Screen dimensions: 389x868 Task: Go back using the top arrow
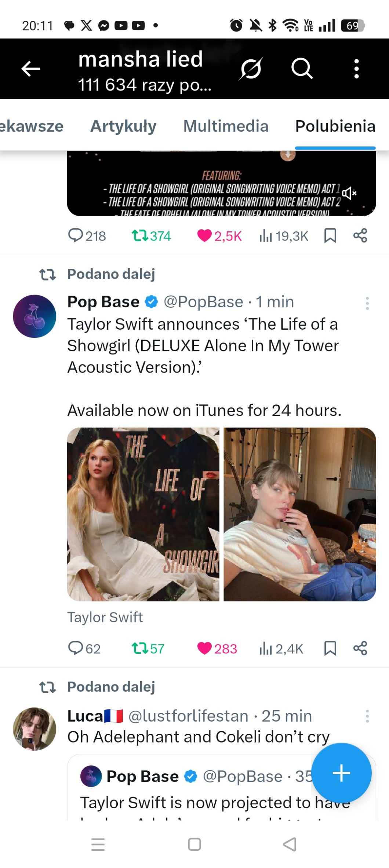(30, 69)
